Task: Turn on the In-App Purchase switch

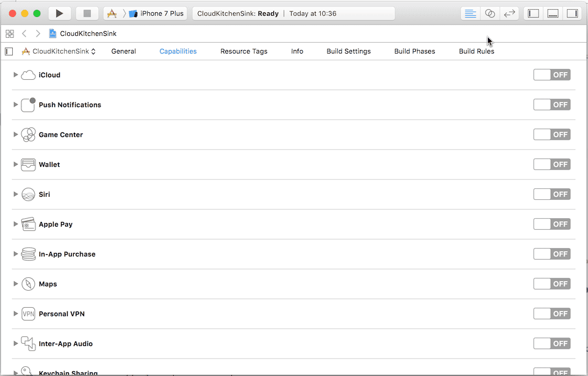Action: pyautogui.click(x=551, y=254)
